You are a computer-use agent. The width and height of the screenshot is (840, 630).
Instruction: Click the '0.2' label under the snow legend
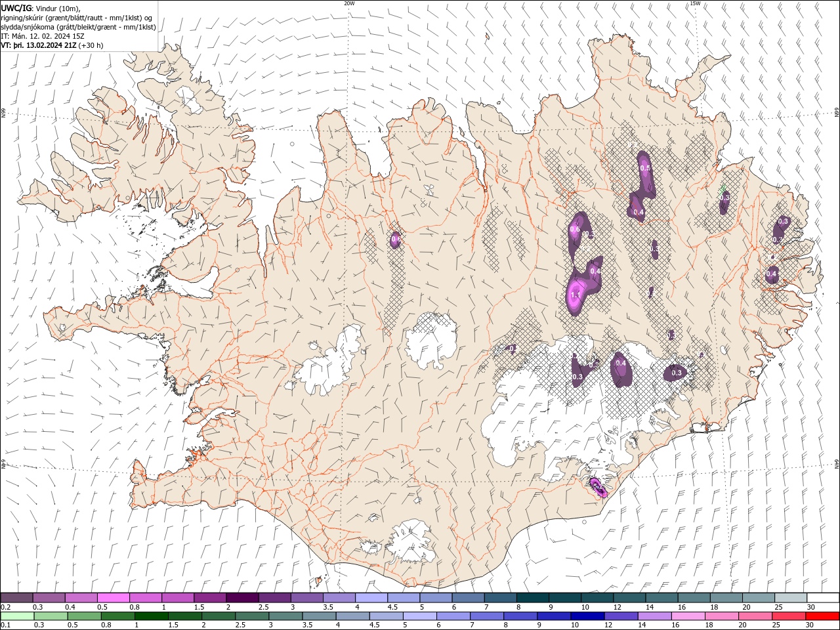6,607
